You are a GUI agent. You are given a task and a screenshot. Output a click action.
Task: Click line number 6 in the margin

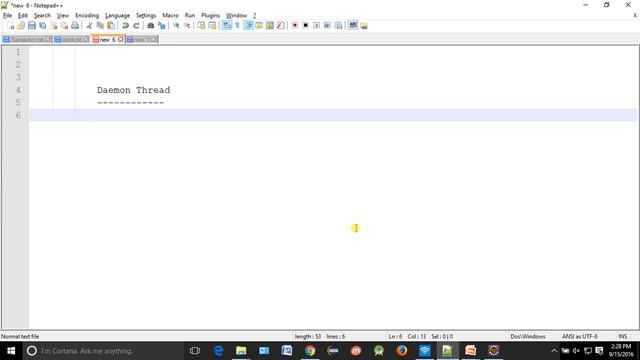[18, 116]
